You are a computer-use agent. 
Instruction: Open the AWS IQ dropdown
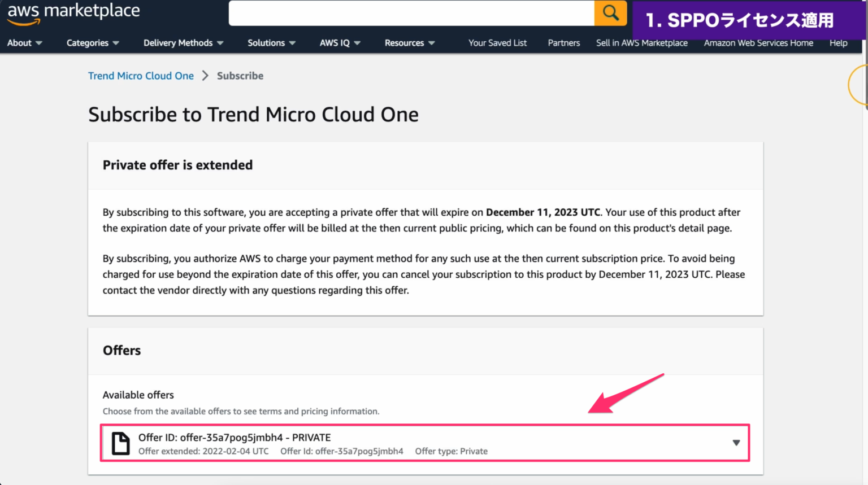(x=339, y=42)
